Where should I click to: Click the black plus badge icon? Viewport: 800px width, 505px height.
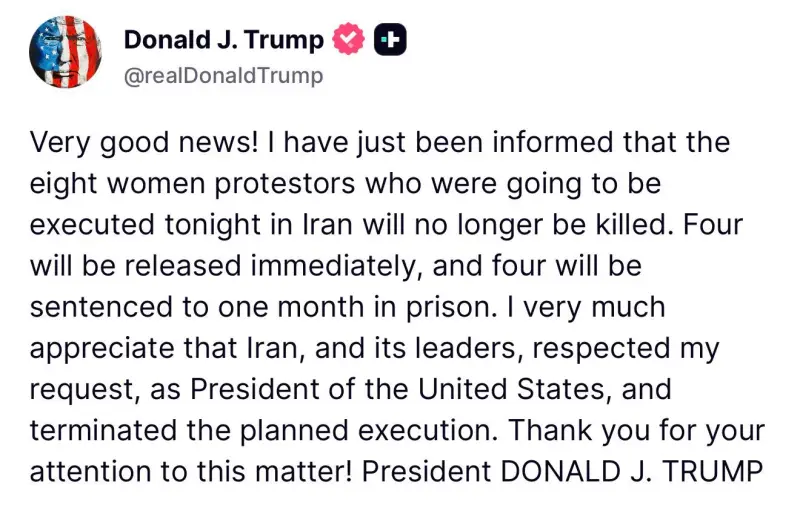coord(389,40)
